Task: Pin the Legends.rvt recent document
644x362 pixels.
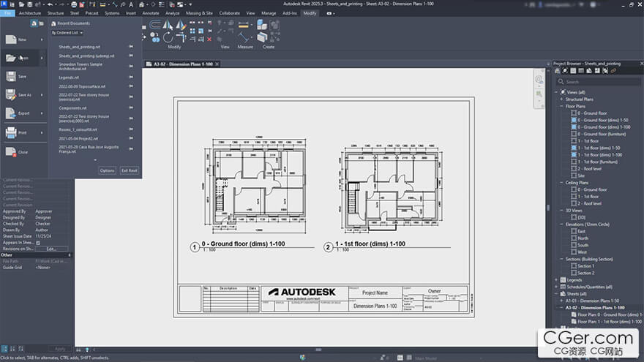Action: (x=131, y=78)
